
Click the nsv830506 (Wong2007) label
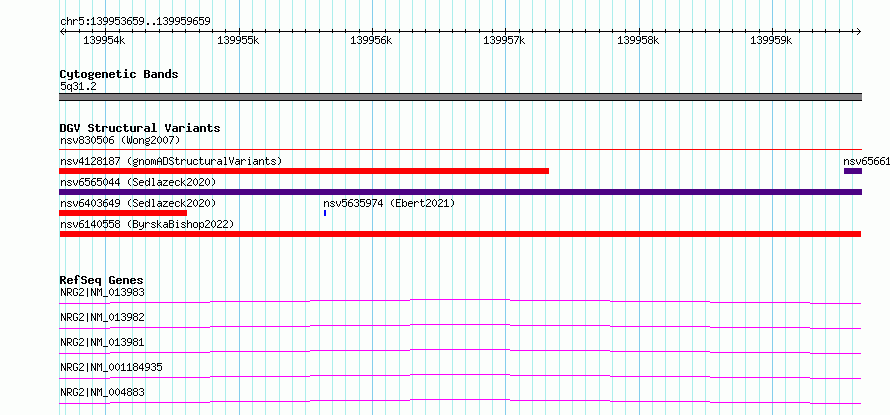(120, 140)
